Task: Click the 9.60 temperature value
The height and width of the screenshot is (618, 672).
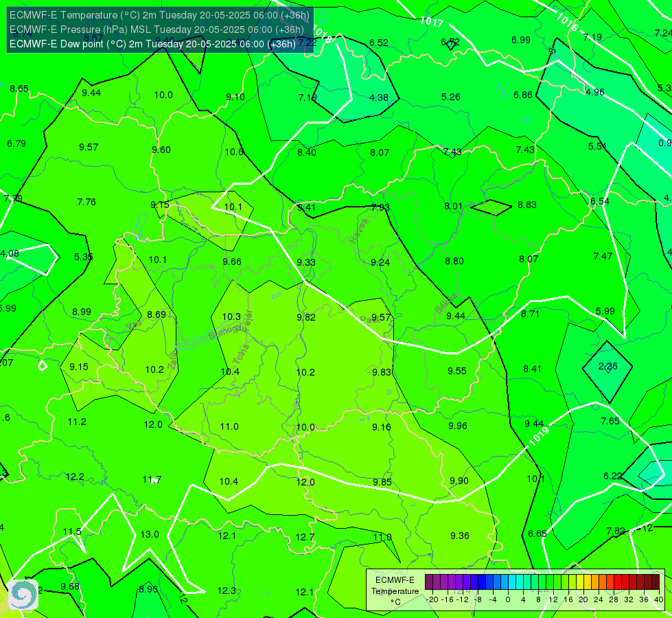Action: tap(161, 150)
